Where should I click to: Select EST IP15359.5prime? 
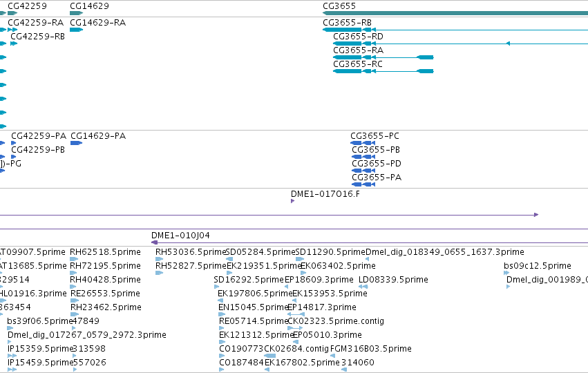pos(40,349)
